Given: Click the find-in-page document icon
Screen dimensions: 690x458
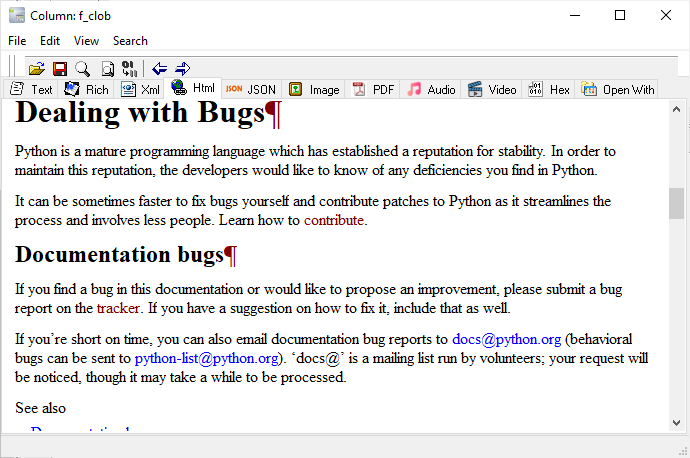Looking at the screenshot, I should point(108,69).
